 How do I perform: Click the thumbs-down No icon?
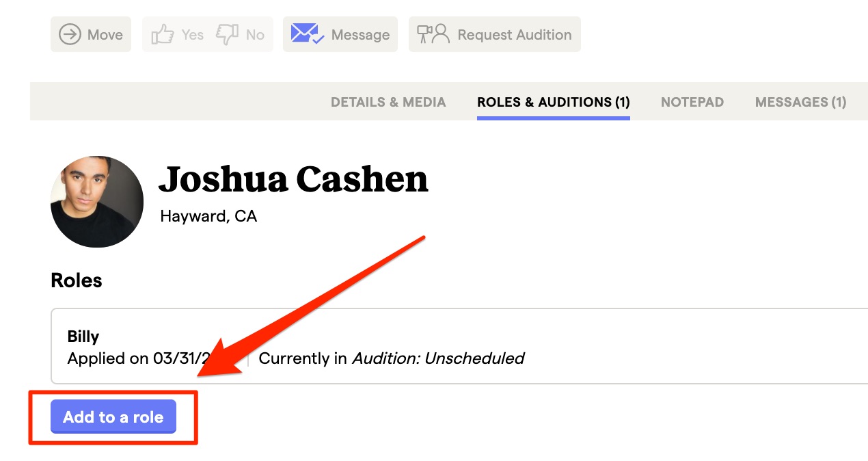pyautogui.click(x=227, y=35)
